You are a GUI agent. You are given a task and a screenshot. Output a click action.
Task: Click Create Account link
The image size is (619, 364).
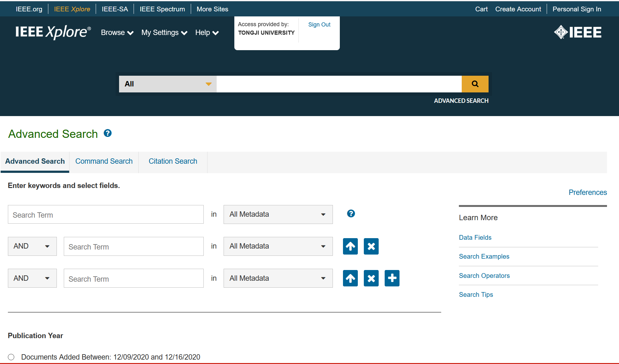pos(518,9)
